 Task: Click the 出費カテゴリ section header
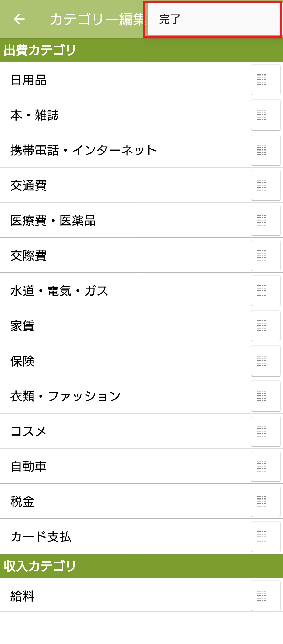[40, 50]
